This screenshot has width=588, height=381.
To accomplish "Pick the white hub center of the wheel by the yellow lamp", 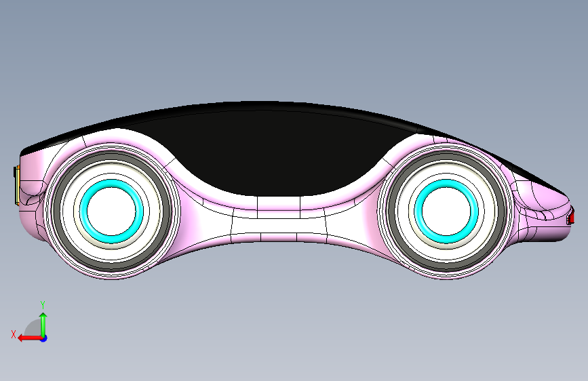I will pyautogui.click(x=112, y=211).
